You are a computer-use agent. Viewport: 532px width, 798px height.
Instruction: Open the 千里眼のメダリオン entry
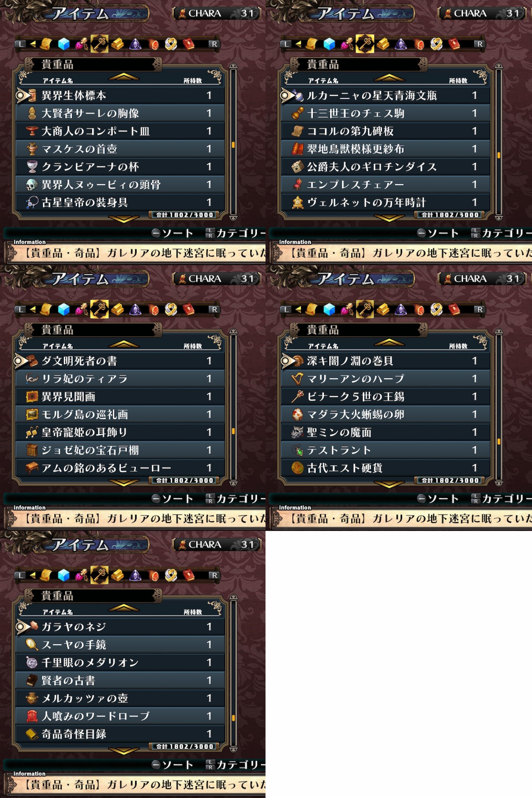click(120, 662)
